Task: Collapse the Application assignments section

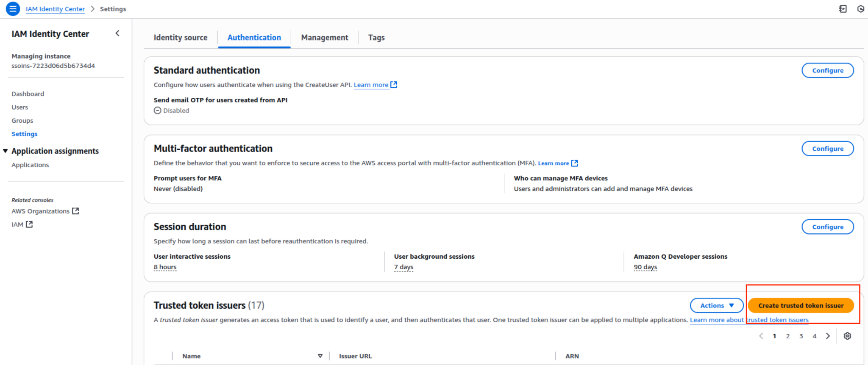Action: pyautogui.click(x=6, y=151)
